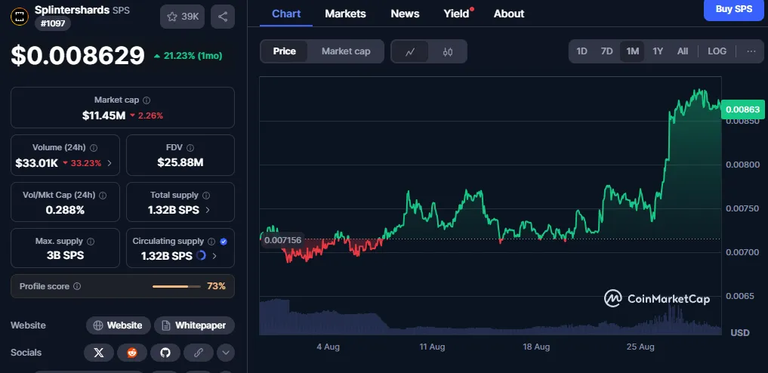Click the info icon next to Profile score

tap(77, 286)
